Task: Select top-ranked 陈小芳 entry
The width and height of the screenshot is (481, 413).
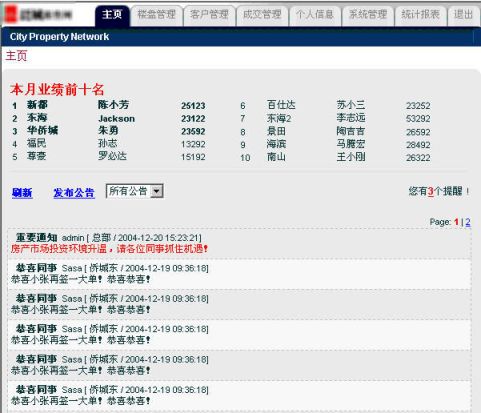Action: click(114, 105)
